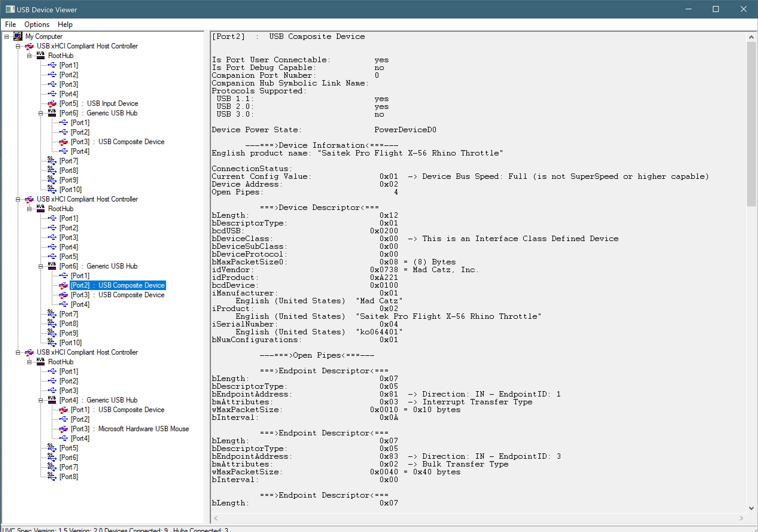The width and height of the screenshot is (758, 532).
Task: Click SuperSpeed icon of third controller Port5
Action: click(x=52, y=448)
